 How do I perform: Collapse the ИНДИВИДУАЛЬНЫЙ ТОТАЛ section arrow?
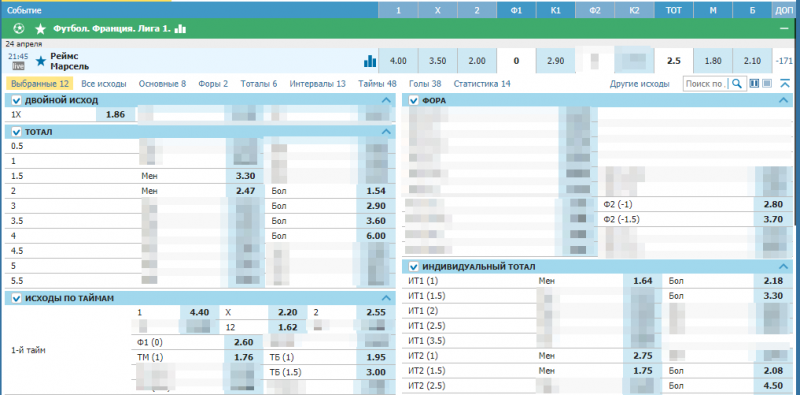tap(783, 266)
